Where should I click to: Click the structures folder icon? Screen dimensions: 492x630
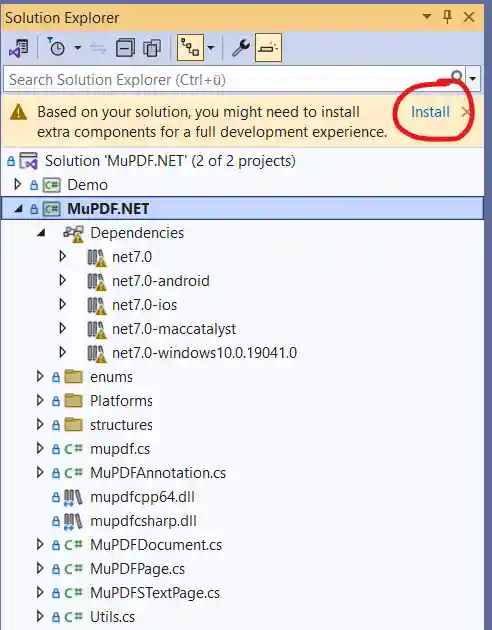coord(73,425)
